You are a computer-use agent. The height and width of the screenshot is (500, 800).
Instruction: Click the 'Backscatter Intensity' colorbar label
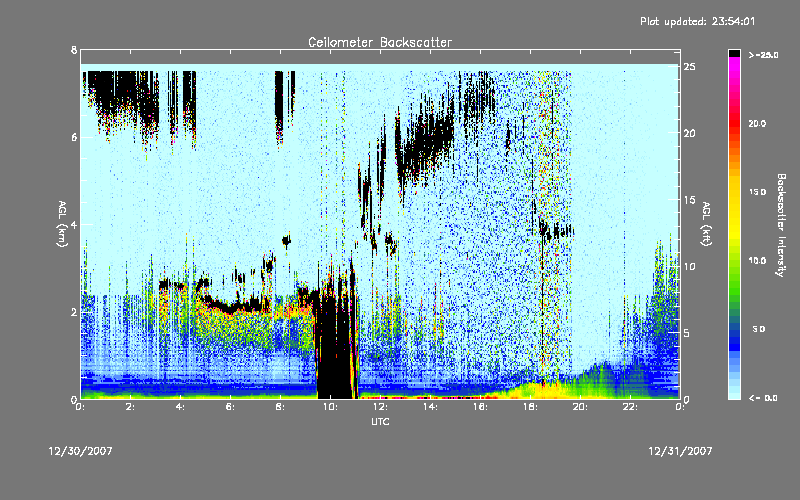[x=781, y=225]
